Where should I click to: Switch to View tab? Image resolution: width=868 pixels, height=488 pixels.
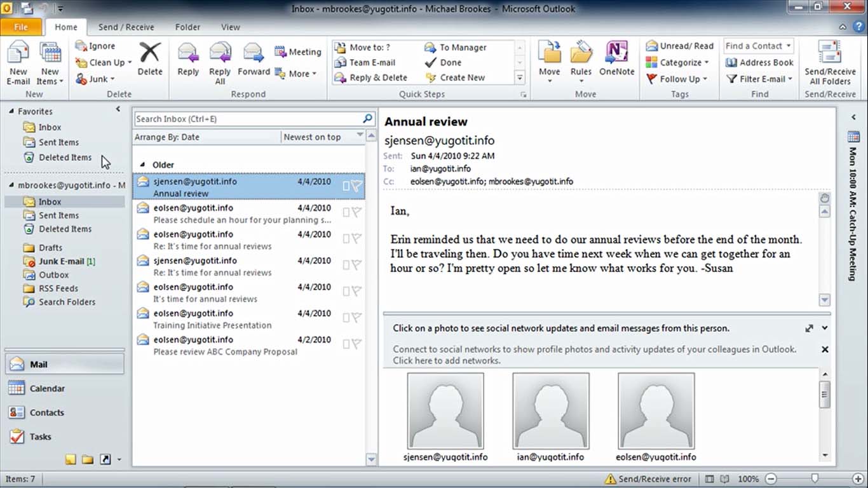230,27
